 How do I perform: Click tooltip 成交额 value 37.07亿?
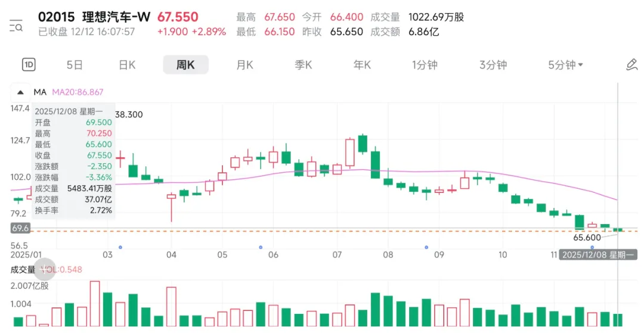pos(99,200)
